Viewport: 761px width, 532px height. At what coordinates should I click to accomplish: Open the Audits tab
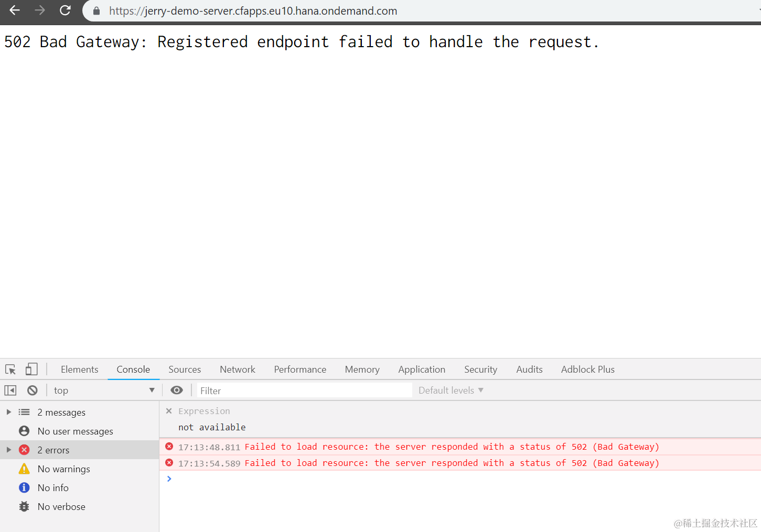click(529, 370)
